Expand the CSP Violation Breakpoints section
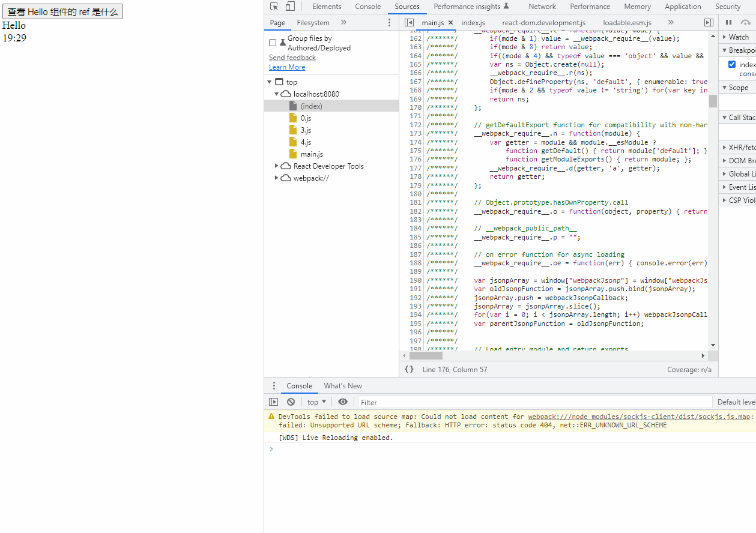 737,200
